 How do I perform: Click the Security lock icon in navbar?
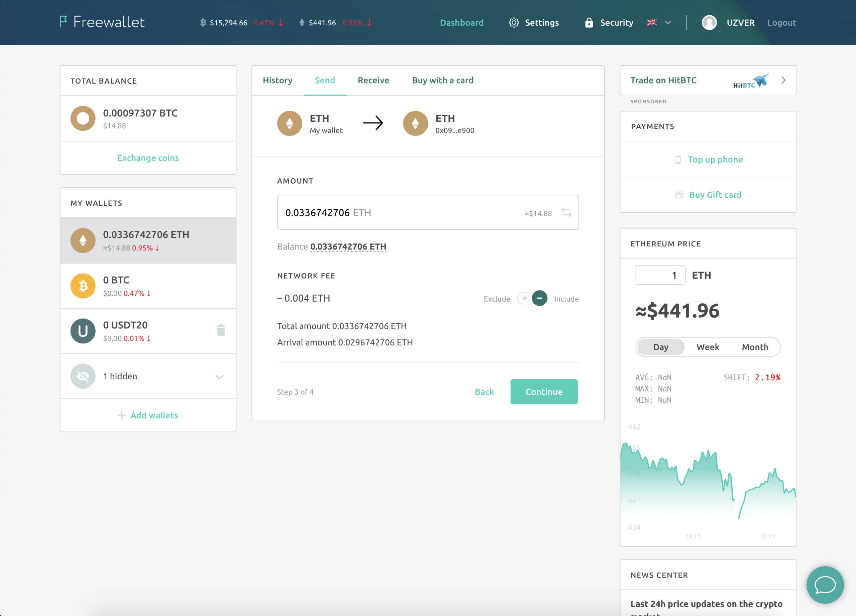(587, 22)
